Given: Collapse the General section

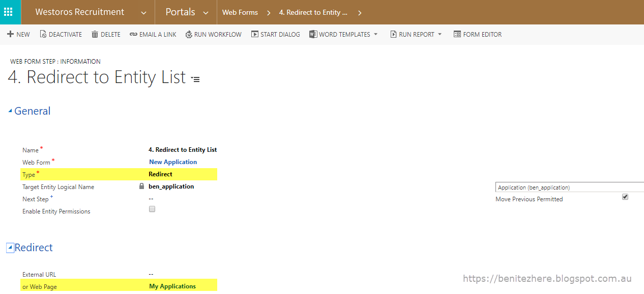Looking at the screenshot, I should (9, 110).
